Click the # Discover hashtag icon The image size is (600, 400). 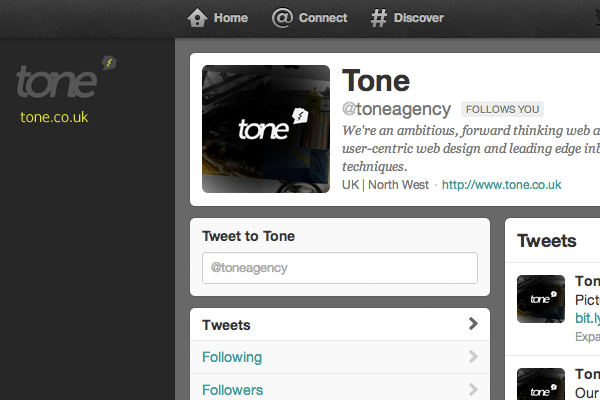379,18
